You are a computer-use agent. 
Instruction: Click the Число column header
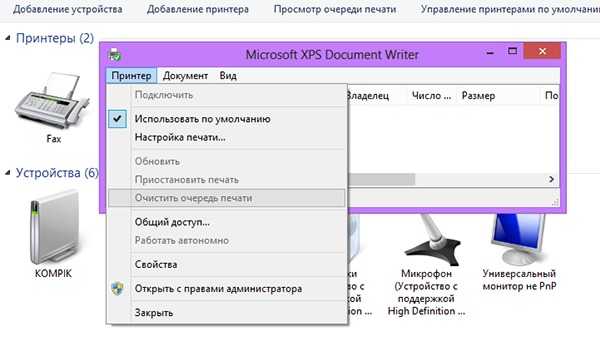[432, 96]
